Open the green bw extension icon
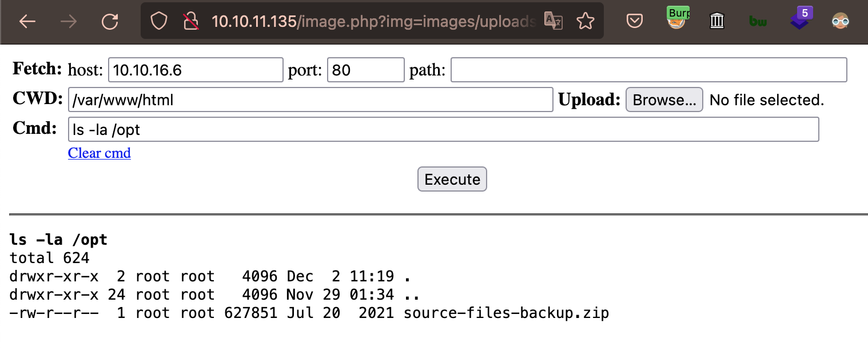 (758, 22)
